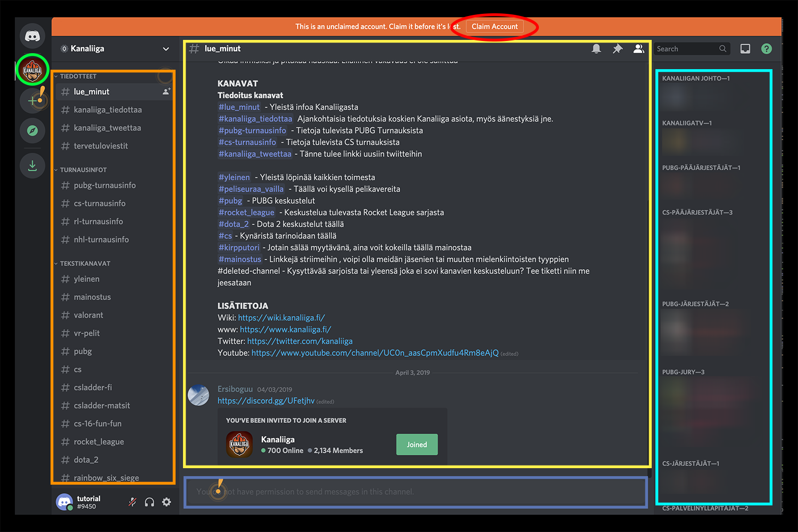This screenshot has height=532, width=798.
Task: Toggle the member list visibility
Action: click(x=639, y=49)
